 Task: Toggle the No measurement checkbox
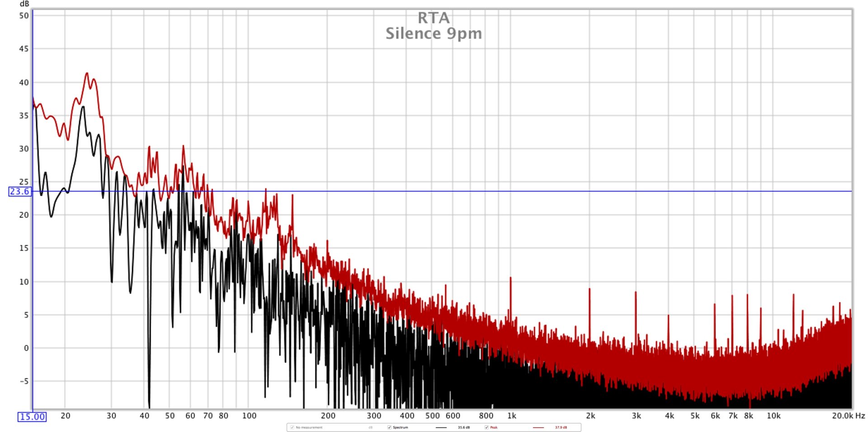point(292,427)
